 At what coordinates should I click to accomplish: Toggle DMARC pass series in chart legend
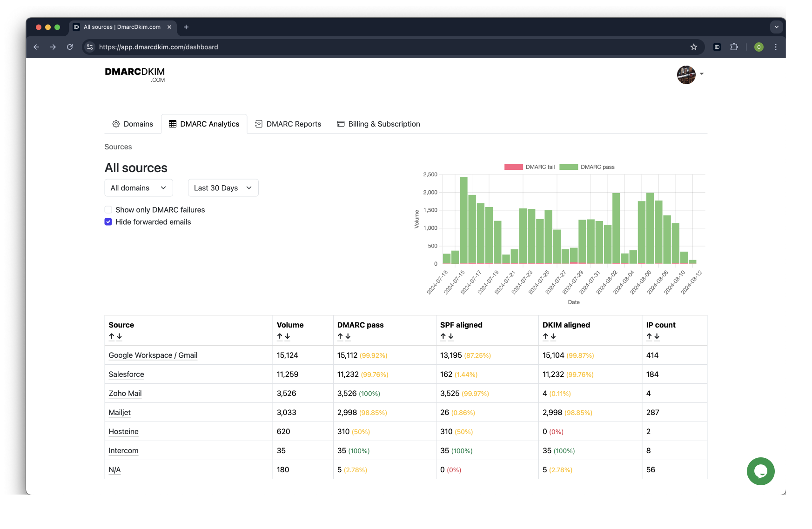pos(587,167)
